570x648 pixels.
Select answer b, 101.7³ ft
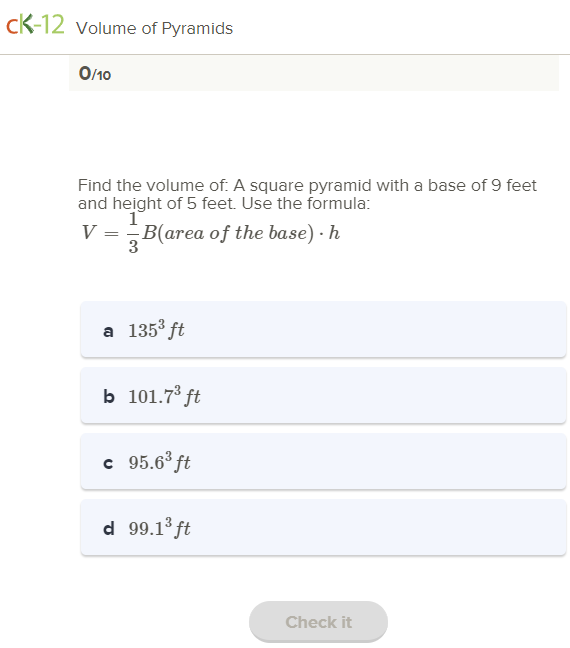(323, 395)
